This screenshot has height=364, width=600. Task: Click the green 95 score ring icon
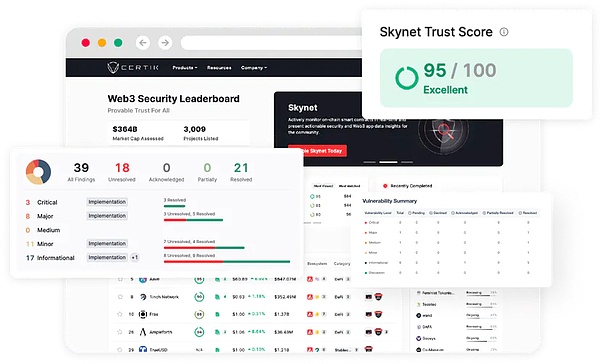pyautogui.click(x=406, y=78)
